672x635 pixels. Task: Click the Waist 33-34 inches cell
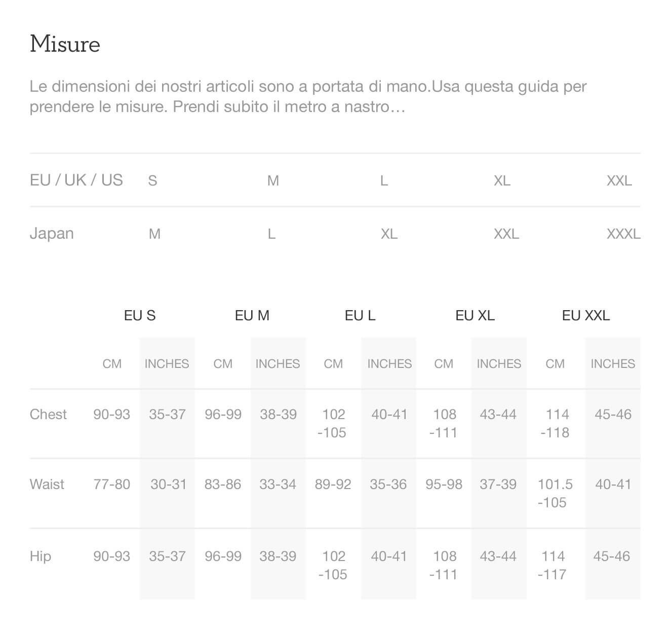[x=278, y=484]
